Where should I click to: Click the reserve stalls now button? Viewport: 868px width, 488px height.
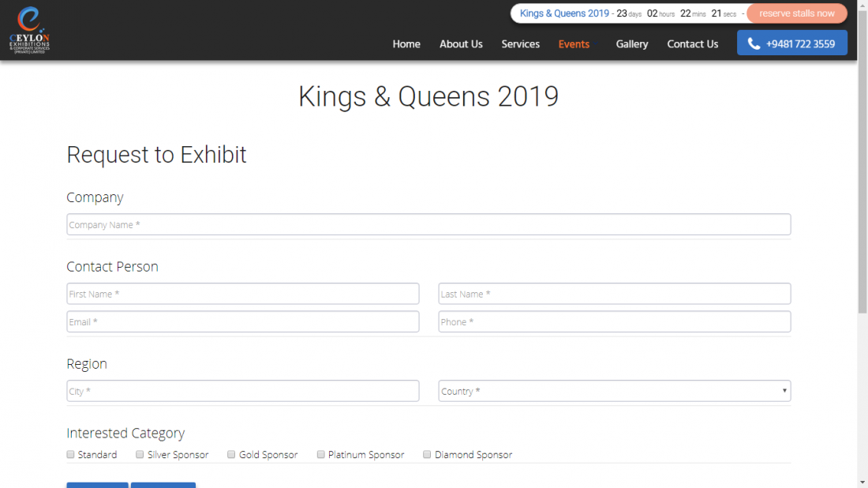tap(797, 13)
